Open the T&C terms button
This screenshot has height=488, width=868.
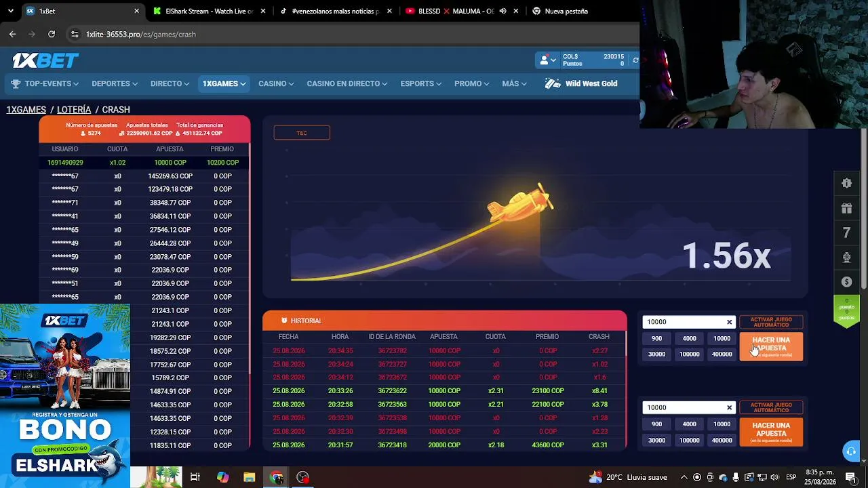pos(302,133)
